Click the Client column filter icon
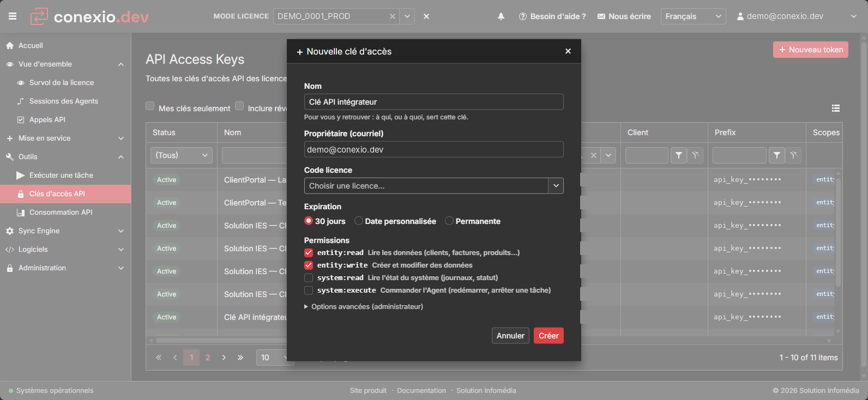868x400 pixels. click(x=679, y=155)
